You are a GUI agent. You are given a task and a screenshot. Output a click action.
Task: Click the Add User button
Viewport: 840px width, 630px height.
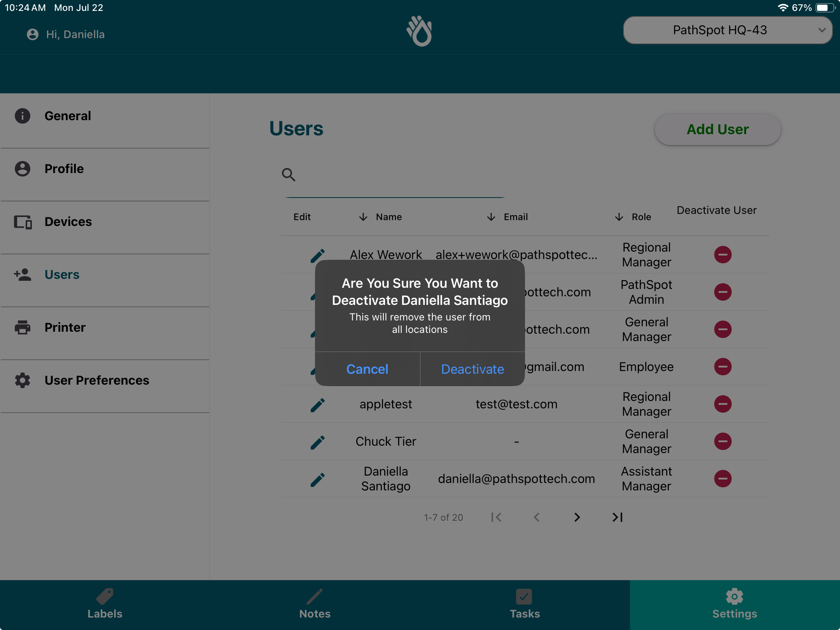click(718, 129)
